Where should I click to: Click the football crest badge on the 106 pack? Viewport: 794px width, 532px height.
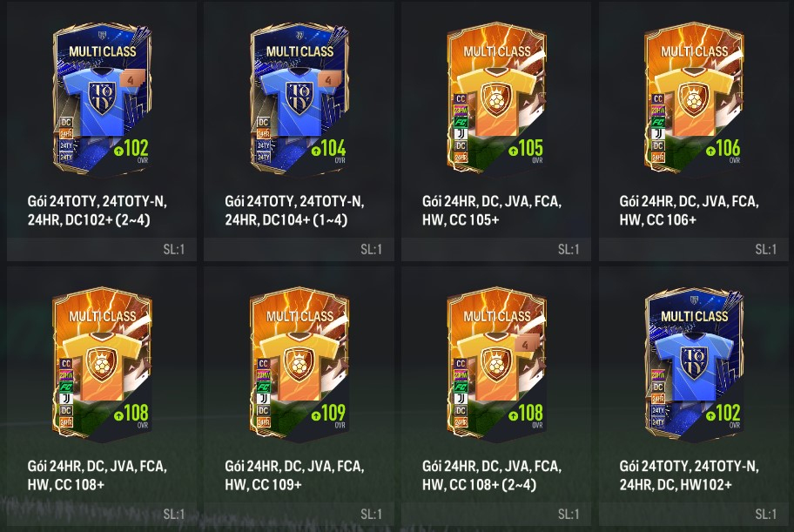[694, 100]
